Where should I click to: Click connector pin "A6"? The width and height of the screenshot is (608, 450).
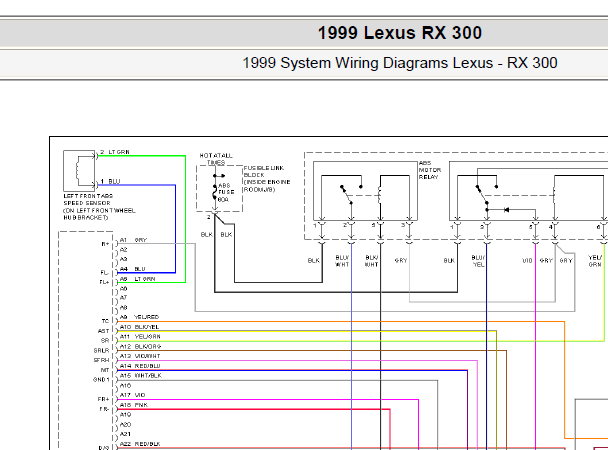pyautogui.click(x=123, y=288)
